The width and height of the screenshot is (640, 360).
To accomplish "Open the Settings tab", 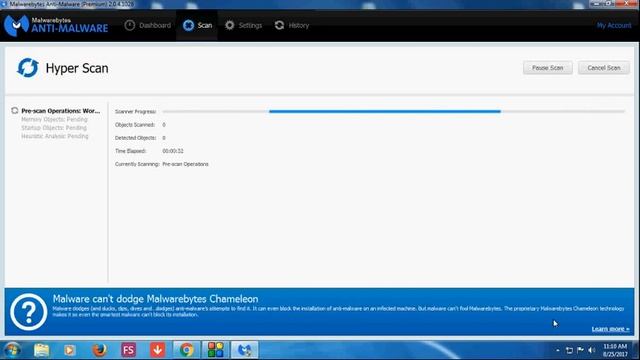I will (243, 25).
